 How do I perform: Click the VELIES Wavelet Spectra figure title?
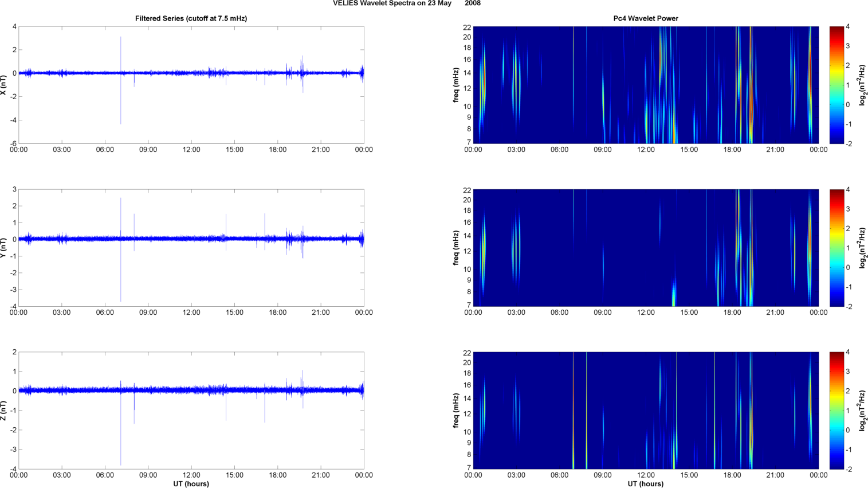click(406, 3)
